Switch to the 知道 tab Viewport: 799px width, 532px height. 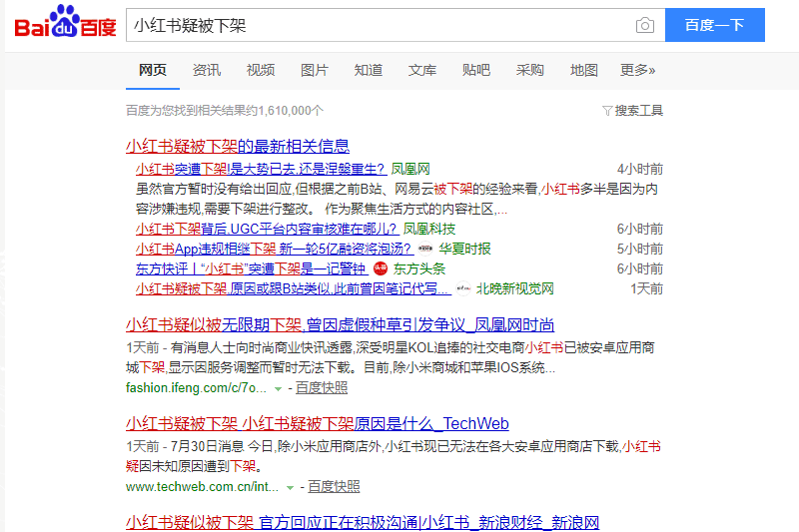[369, 70]
